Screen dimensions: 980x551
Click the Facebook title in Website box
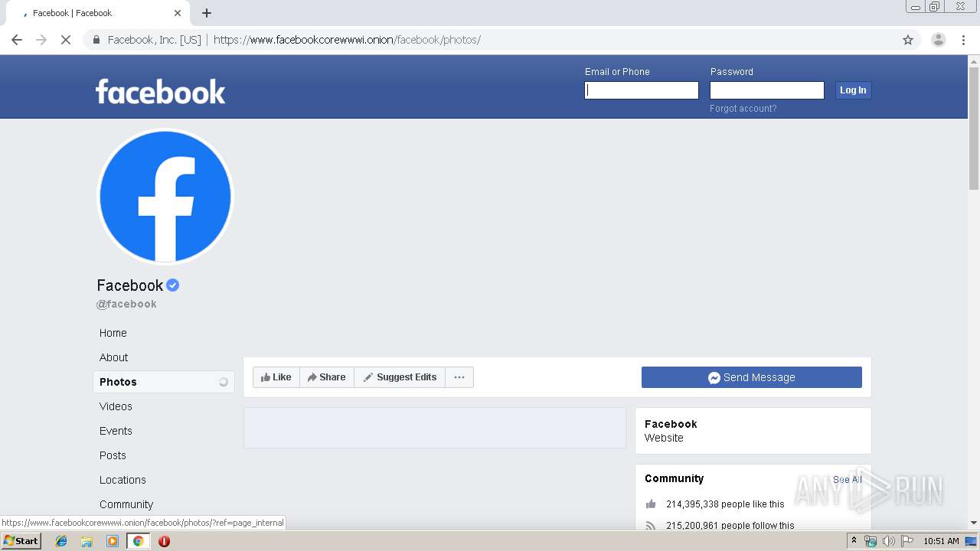671,424
